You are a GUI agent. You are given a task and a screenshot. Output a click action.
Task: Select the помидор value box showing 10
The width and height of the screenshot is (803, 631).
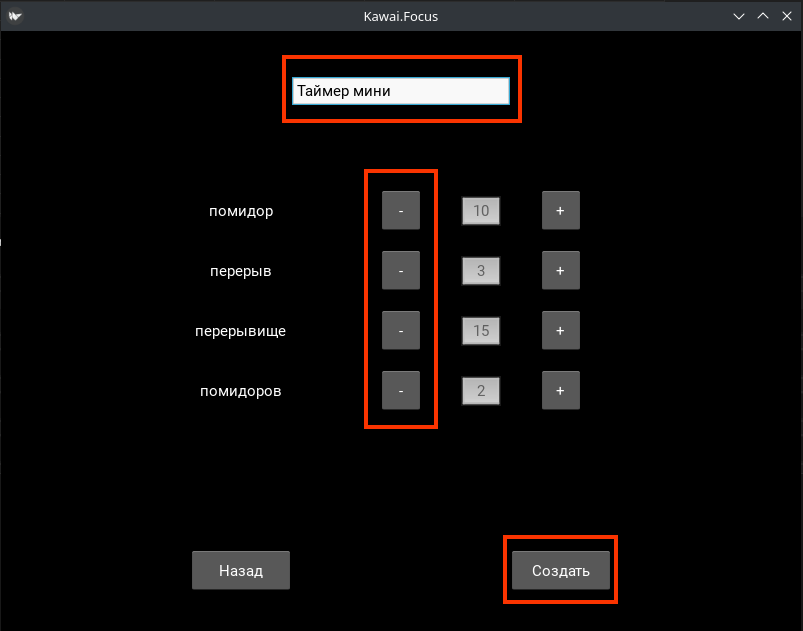pos(481,211)
